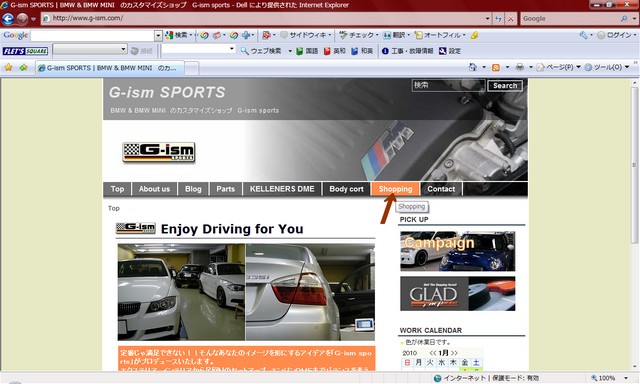The height and width of the screenshot is (384, 640).
Task: Click the オートフィル autofill toolbar button
Action: tap(438, 36)
